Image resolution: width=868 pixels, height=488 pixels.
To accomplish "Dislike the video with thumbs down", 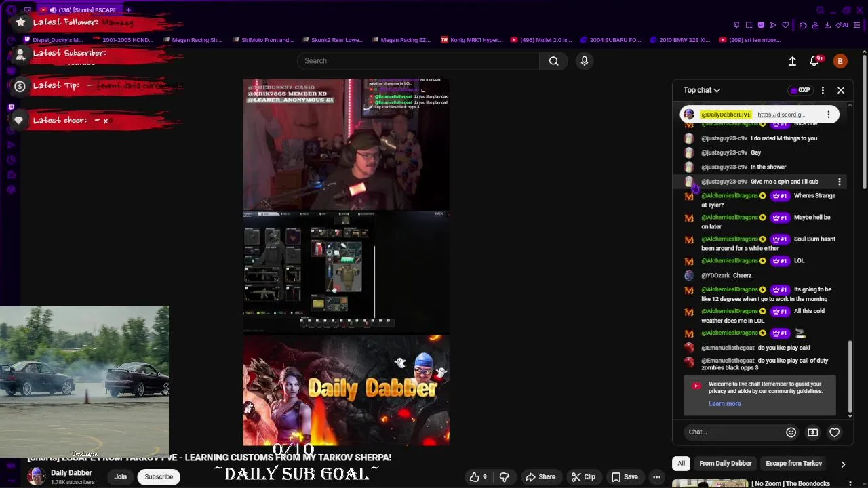I will 504,477.
